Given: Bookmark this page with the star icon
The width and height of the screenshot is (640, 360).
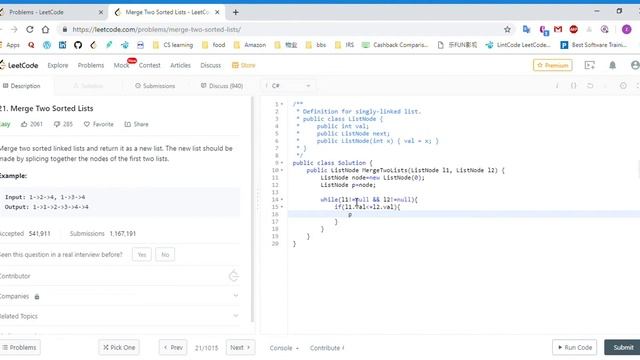Looking at the screenshot, I should pyautogui.click(x=507, y=29).
